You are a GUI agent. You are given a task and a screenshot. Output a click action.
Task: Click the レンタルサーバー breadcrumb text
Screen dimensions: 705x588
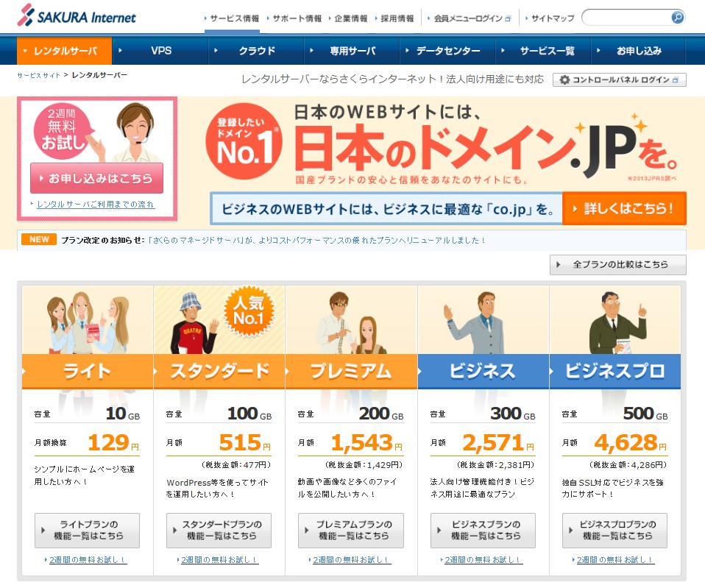click(x=99, y=75)
